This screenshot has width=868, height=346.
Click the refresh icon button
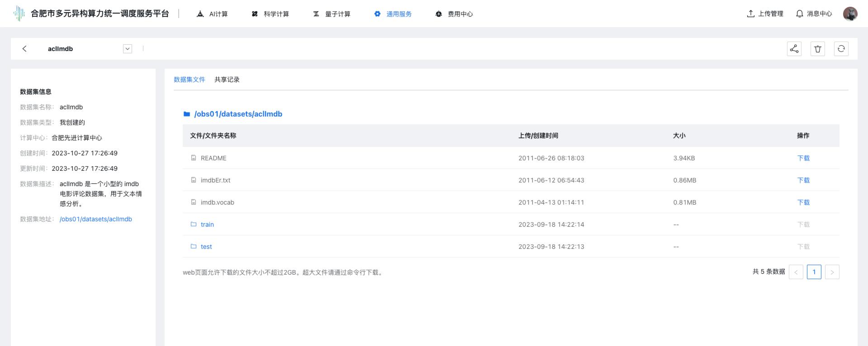coord(841,49)
